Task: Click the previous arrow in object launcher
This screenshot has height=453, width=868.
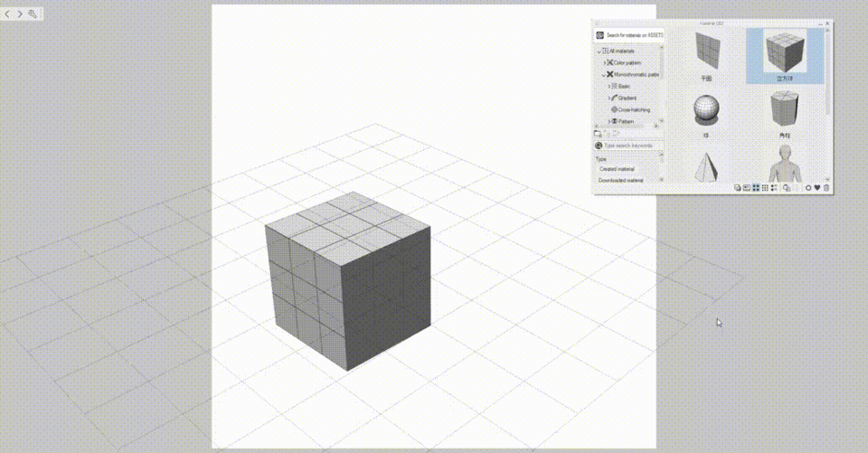Action: [x=6, y=14]
